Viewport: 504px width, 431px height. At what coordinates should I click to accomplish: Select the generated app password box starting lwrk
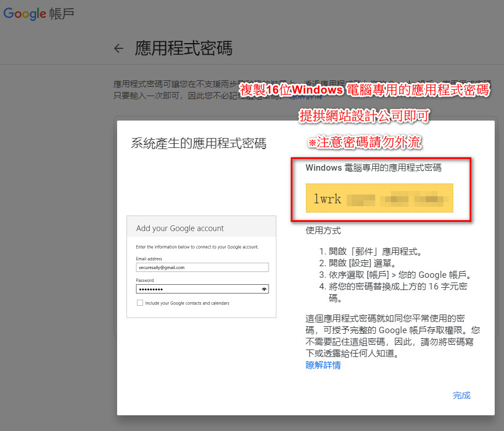pyautogui.click(x=379, y=198)
